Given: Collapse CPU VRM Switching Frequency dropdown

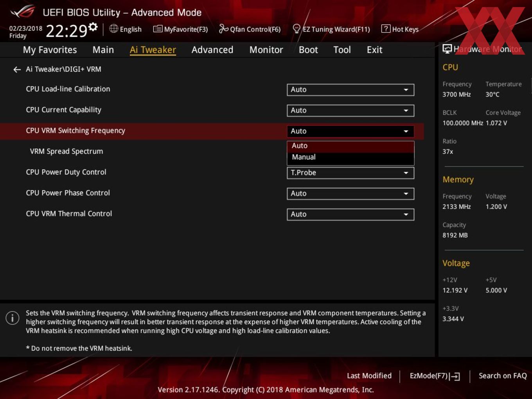Looking at the screenshot, I should tap(350, 131).
